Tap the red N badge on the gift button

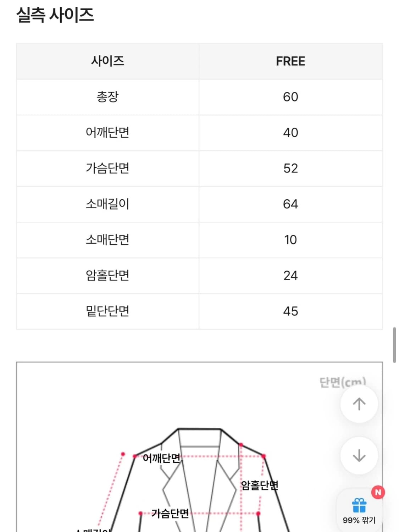coord(378,492)
